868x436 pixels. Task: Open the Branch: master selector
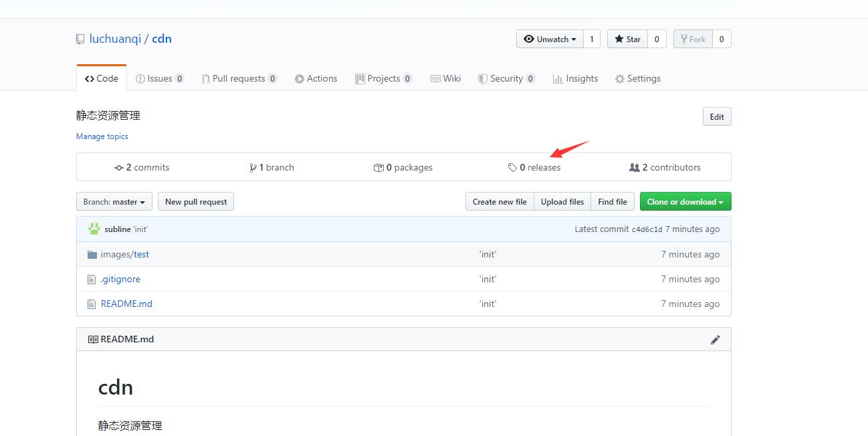click(114, 201)
